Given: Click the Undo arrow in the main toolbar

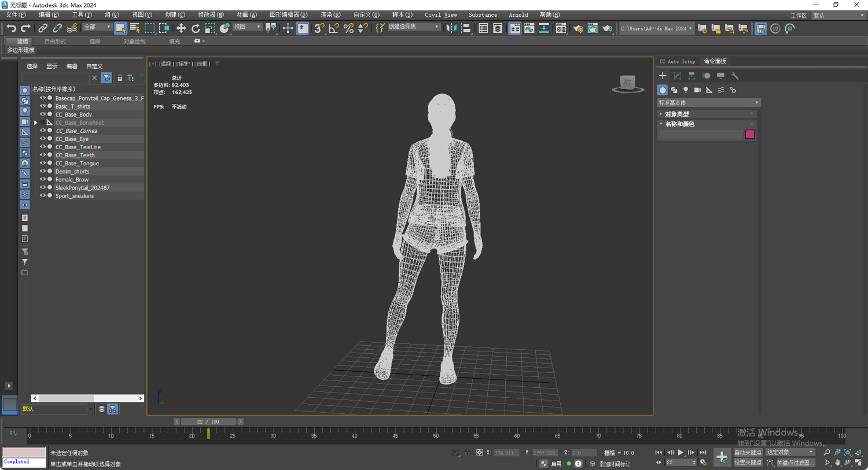Looking at the screenshot, I should [11, 28].
